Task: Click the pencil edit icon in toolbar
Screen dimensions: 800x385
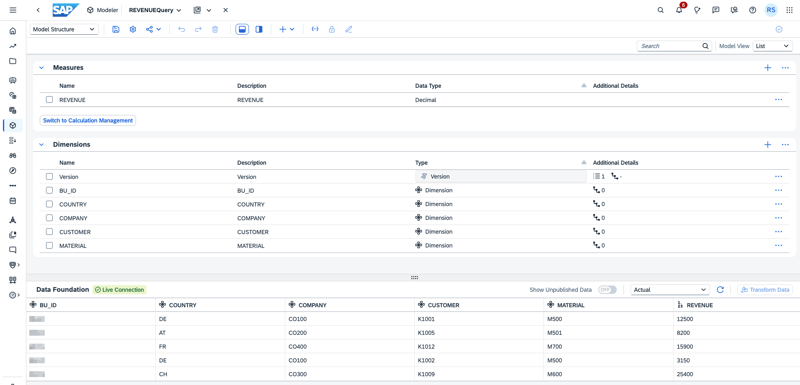Action: 348,30
